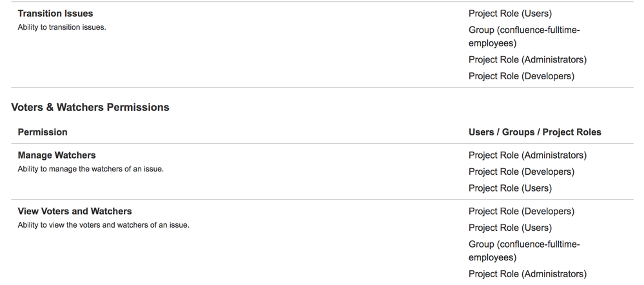Click the Manage Watchers permission title
Viewport: 644px width, 285px height.
point(57,155)
